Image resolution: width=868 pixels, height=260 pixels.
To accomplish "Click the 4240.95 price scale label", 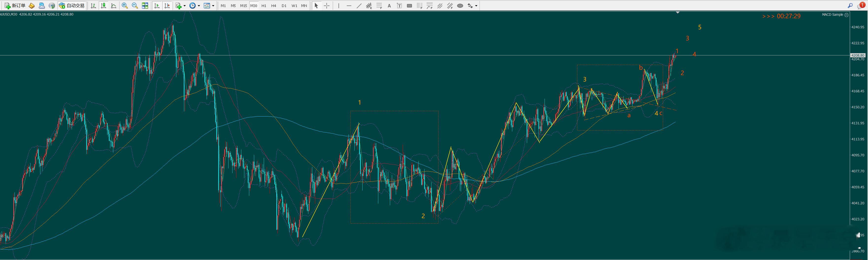I will pyautogui.click(x=858, y=27).
